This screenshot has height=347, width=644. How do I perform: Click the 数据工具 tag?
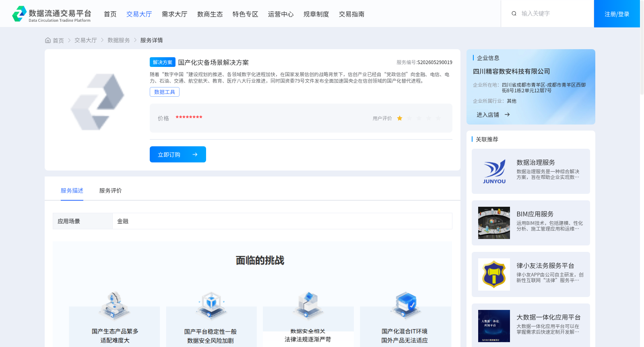click(x=165, y=92)
